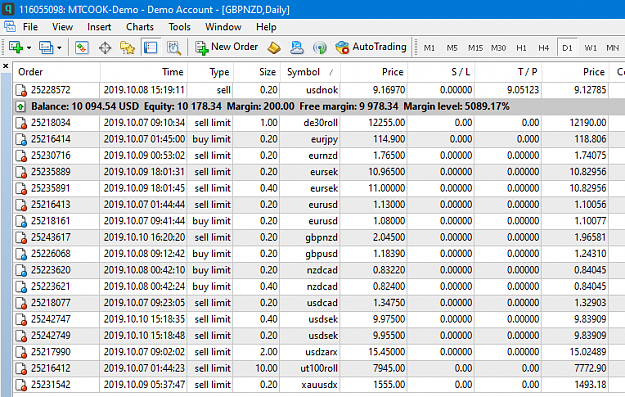This screenshot has height=397, width=625.
Task: Click the order icon for 25217990
Action: coord(21,352)
